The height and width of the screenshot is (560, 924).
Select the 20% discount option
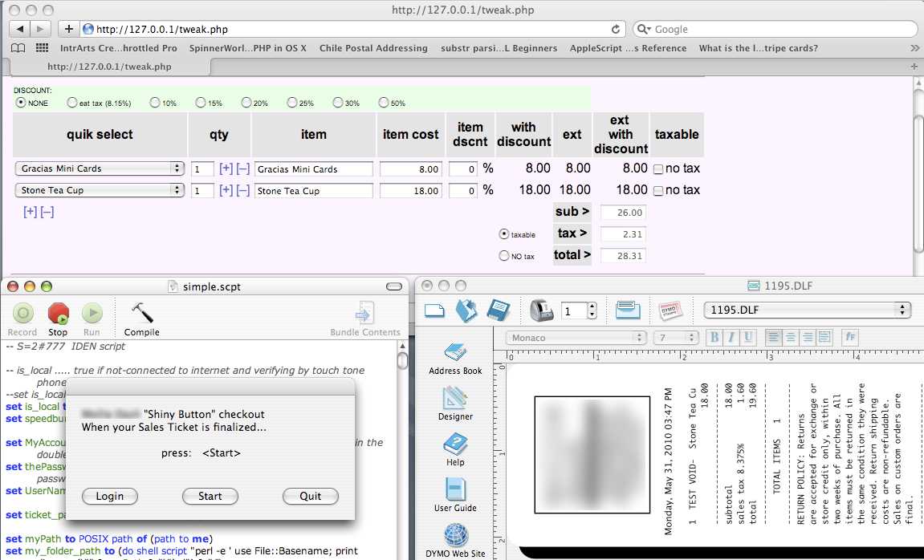pyautogui.click(x=246, y=103)
